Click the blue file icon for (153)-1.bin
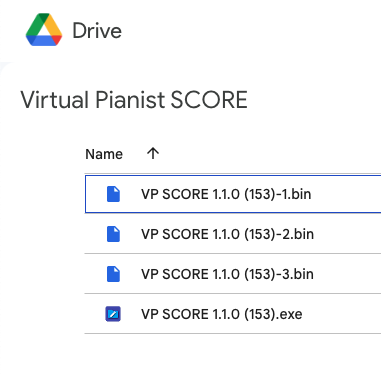This screenshot has height=376, width=381. (x=113, y=194)
